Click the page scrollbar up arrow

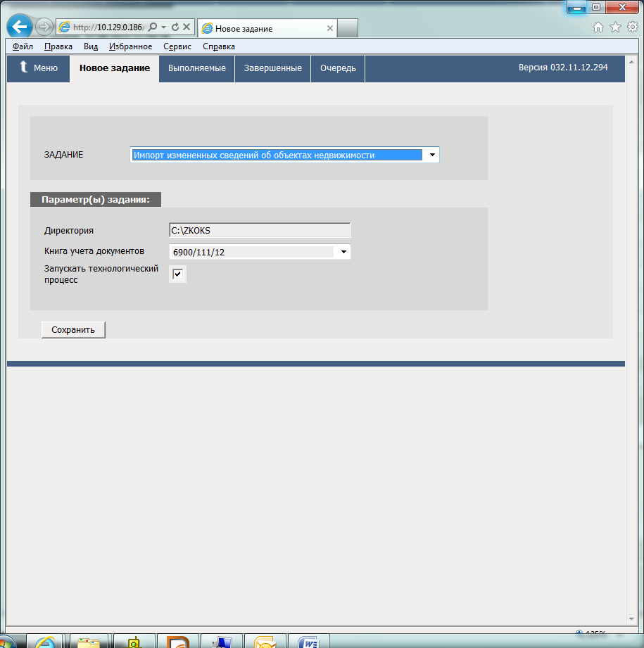631,62
